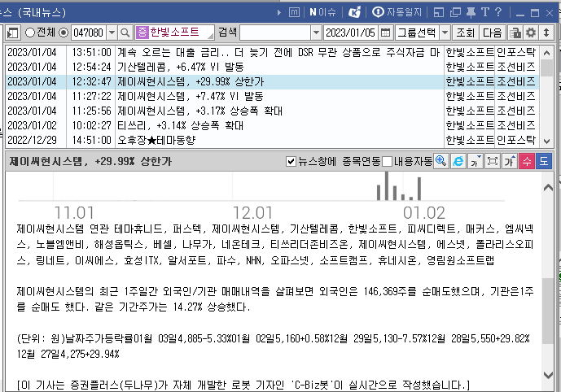Select news '계속 오르는 대출 금리' row
The width and height of the screenshot is (561, 392).
pos(272,53)
